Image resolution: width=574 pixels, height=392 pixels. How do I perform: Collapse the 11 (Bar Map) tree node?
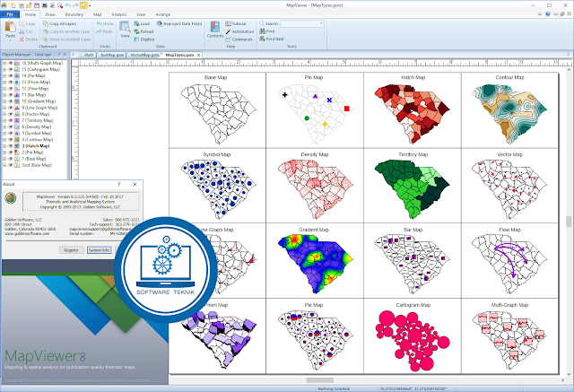(x=4, y=95)
